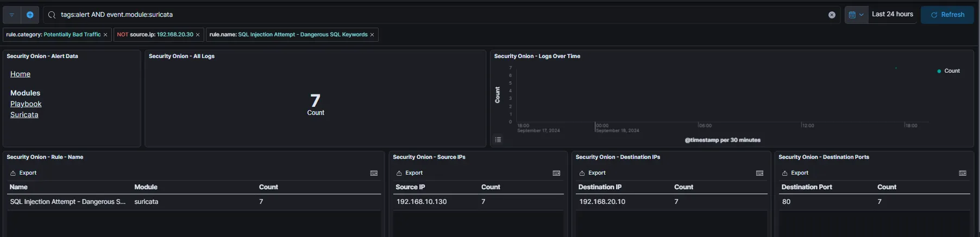Click into the search query input field

(435, 15)
